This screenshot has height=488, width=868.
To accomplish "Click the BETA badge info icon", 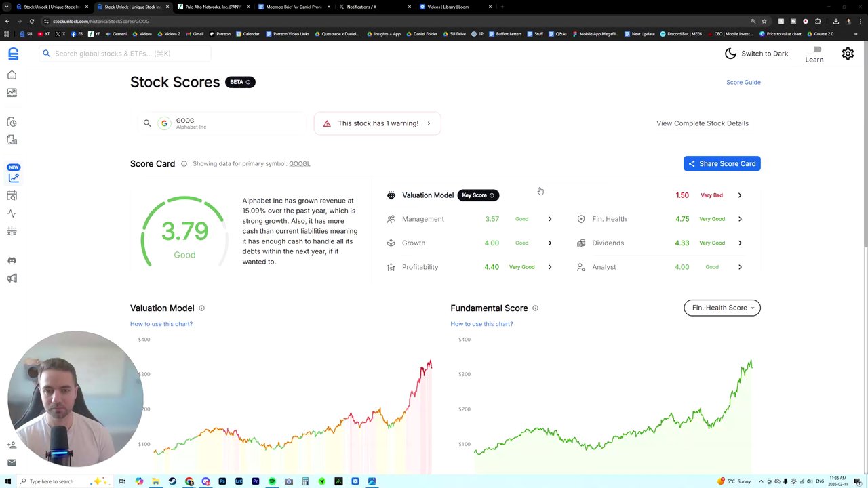I will (x=248, y=83).
